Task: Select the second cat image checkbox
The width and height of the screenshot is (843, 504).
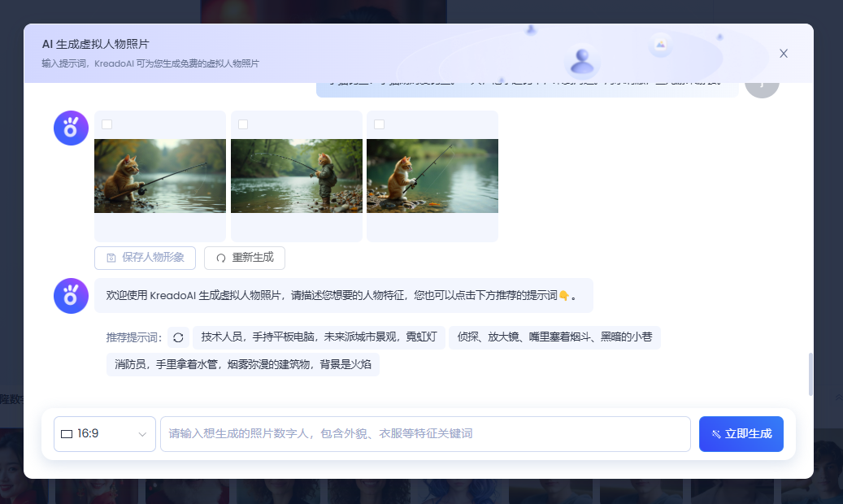Action: [243, 124]
